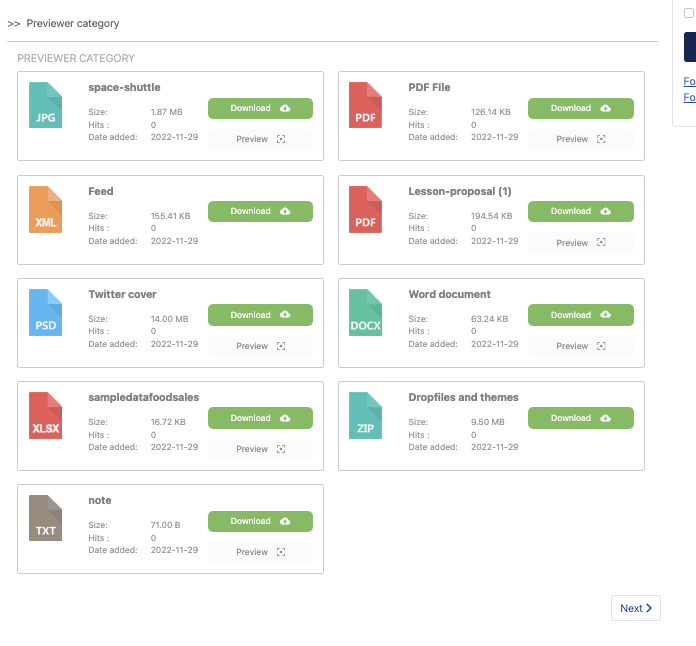696x646 pixels.
Task: Click the XLSX icon for sampledatafoodsales
Action: pyautogui.click(x=46, y=416)
